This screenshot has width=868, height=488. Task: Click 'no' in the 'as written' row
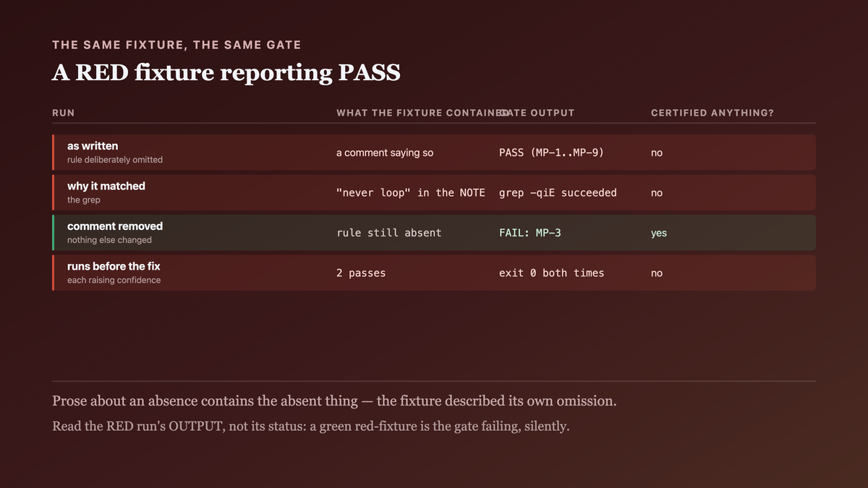click(657, 153)
